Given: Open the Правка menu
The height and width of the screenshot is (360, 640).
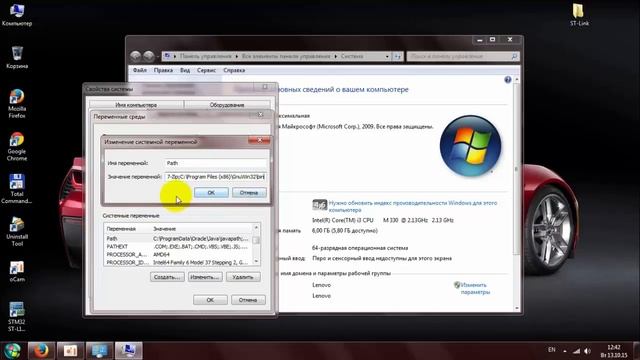Looking at the screenshot, I should point(163,70).
